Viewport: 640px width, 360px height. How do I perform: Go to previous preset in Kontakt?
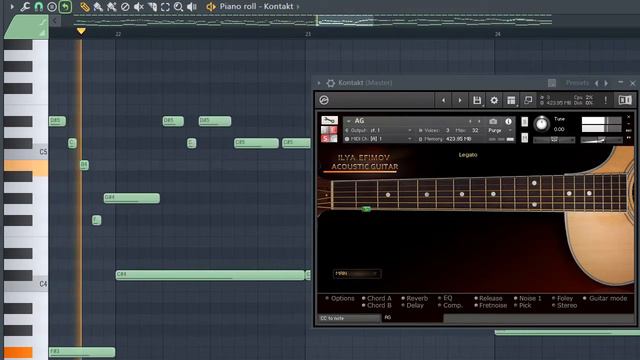click(x=597, y=83)
